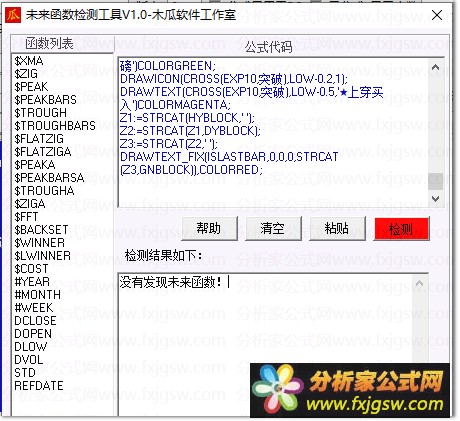Select $PEAKBARSA in function list
Viewport: 460px width, 421px height.
point(49,178)
